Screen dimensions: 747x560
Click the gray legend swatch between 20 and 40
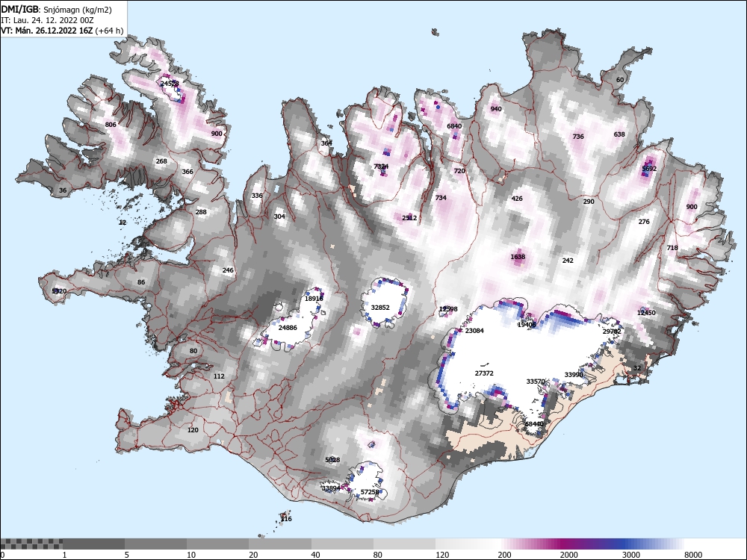tap(280, 544)
